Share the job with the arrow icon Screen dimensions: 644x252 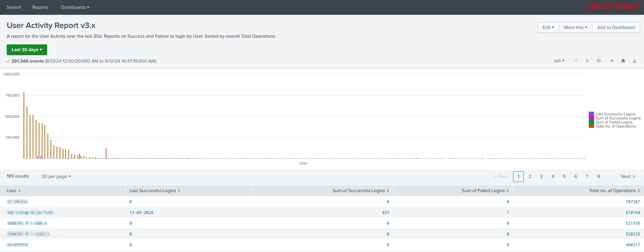tap(611, 61)
